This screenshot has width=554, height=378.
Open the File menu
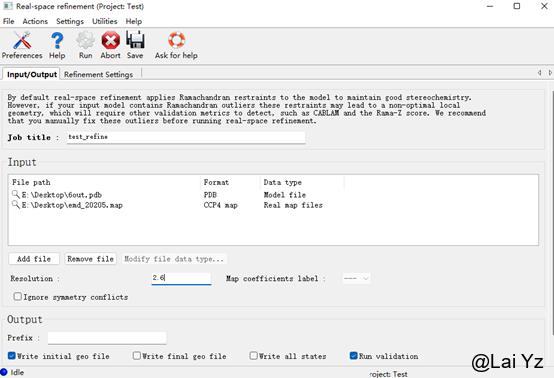click(x=8, y=21)
